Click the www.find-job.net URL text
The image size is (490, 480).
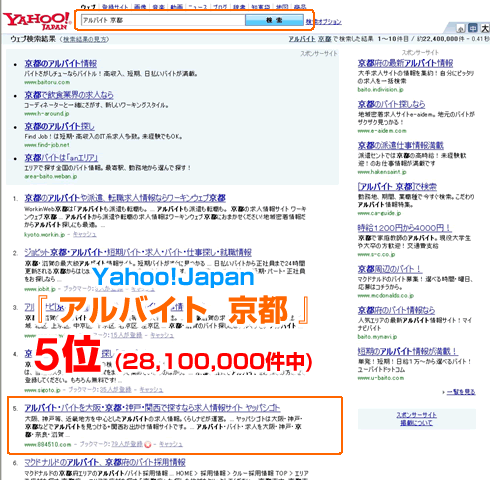(47, 145)
